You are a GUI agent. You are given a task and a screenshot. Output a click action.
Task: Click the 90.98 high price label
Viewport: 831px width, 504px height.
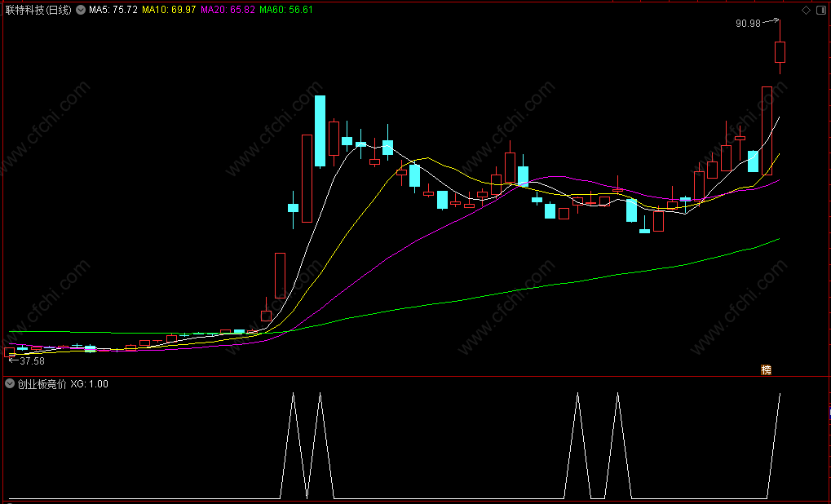point(748,24)
